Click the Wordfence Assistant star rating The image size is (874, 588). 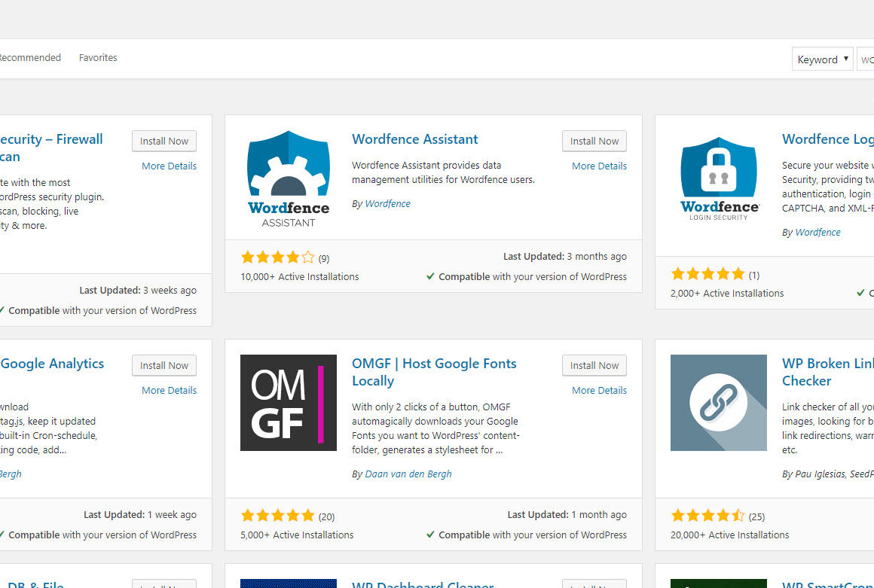[277, 257]
